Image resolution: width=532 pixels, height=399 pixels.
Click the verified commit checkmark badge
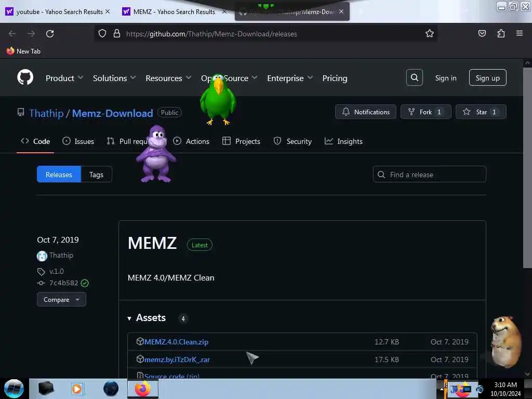85,283
